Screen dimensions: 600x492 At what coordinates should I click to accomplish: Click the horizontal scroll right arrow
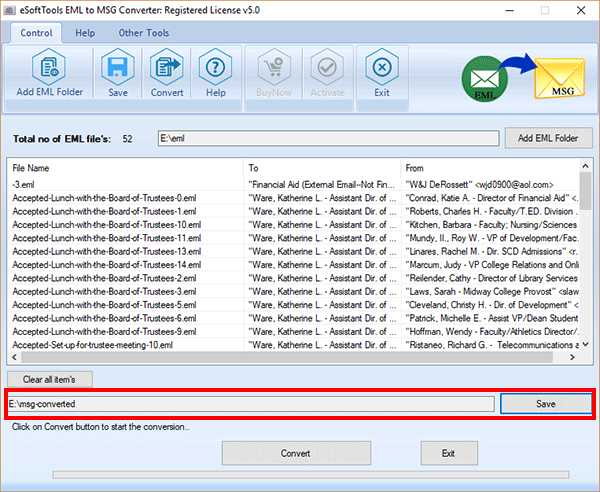(x=572, y=357)
